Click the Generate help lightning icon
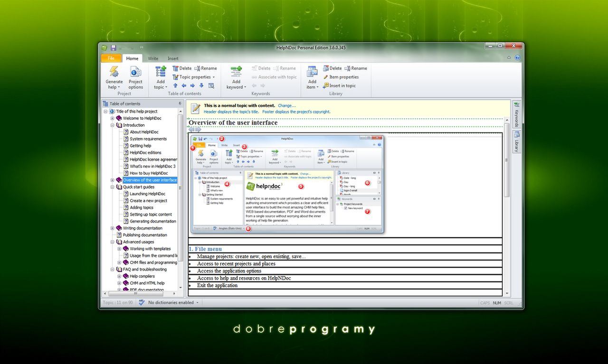Screen dimensions: 608x364 click(114, 72)
